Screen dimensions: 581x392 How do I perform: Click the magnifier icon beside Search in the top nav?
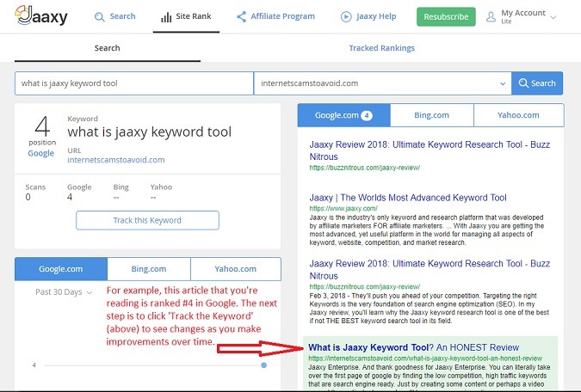pos(99,17)
